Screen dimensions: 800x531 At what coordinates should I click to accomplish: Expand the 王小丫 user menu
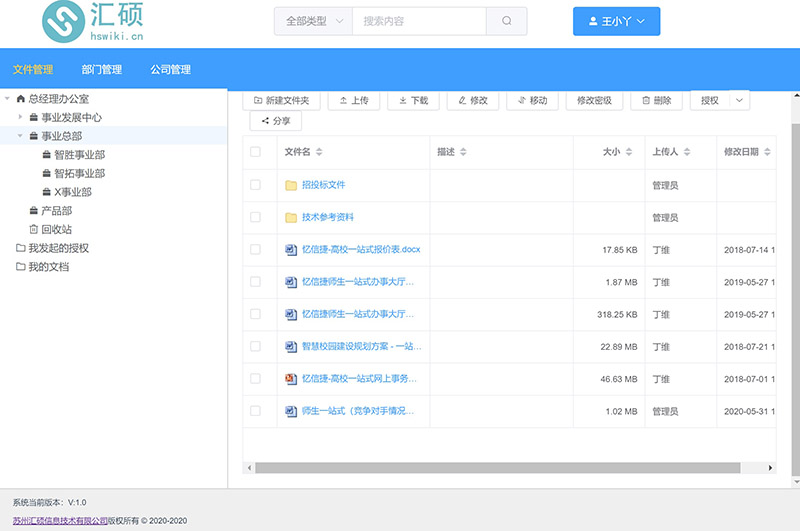[616, 21]
